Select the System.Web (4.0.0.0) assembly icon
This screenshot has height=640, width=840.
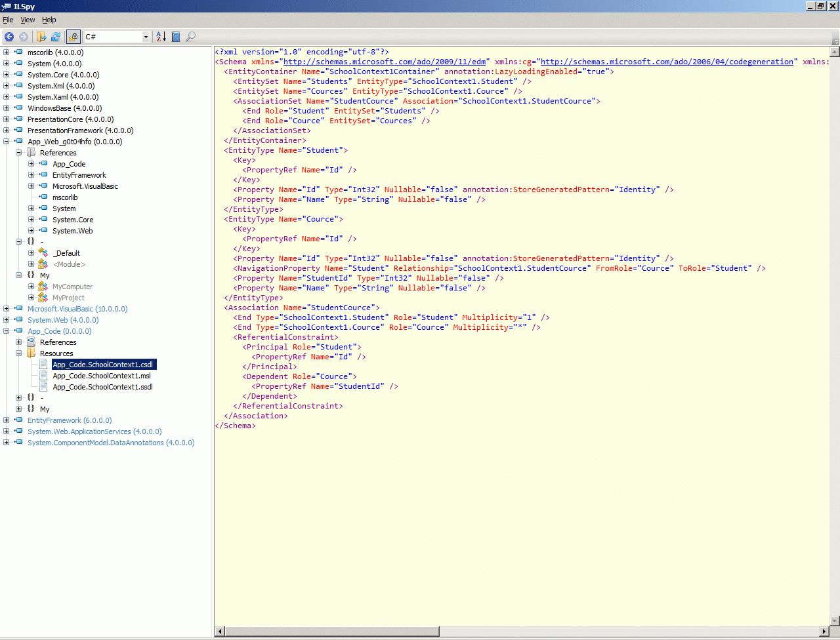click(19, 319)
